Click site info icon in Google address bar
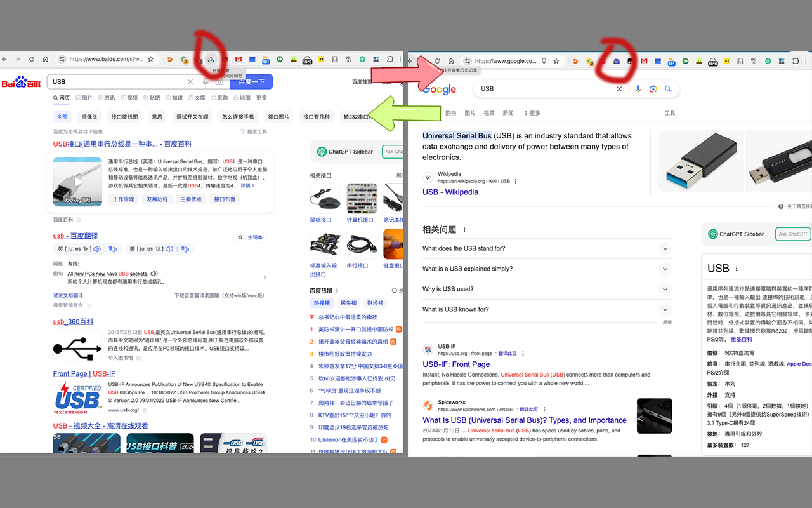This screenshot has width=812, height=508. coord(468,61)
